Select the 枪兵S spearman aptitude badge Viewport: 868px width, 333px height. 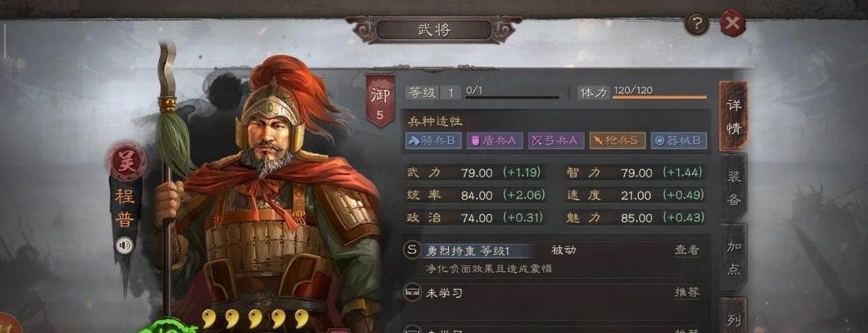click(617, 141)
